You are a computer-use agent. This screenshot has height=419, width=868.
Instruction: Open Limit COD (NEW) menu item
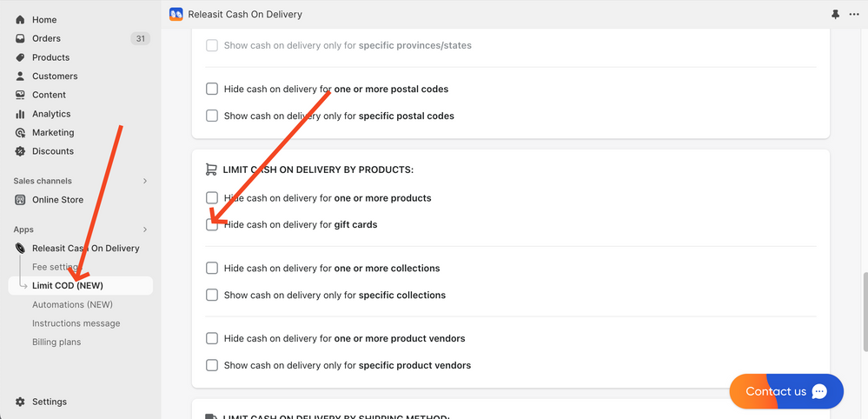coord(68,285)
